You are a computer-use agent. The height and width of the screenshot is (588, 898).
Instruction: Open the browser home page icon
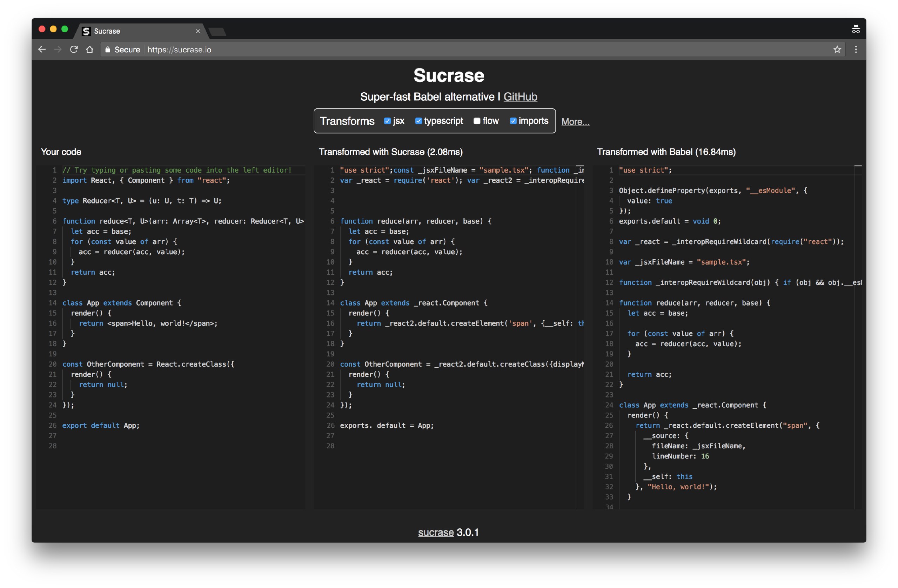pos(89,49)
